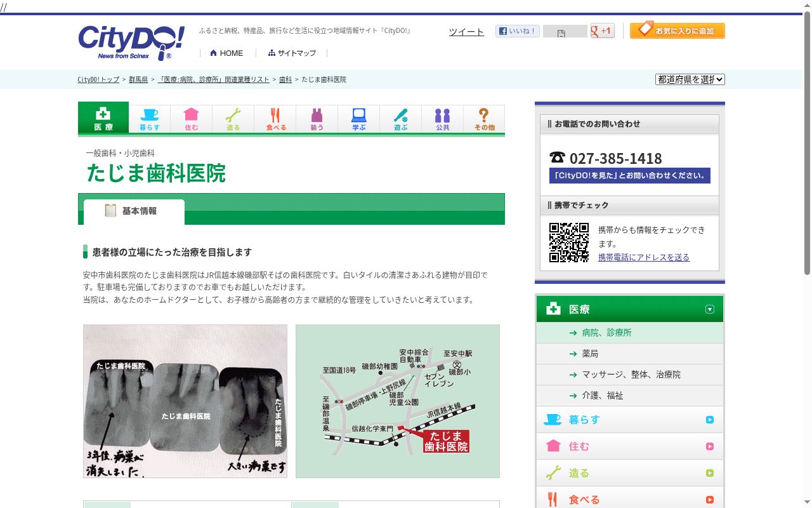The height and width of the screenshot is (508, 812).
Task: Click CityDO!トップ breadcrumb link
Action: [98, 80]
